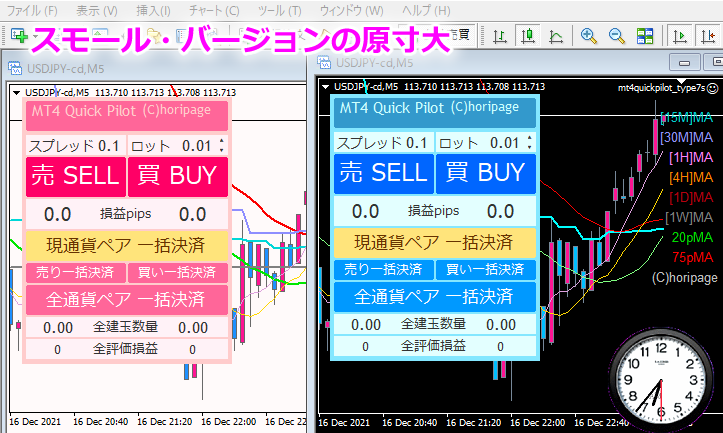The width and height of the screenshot is (723, 433).
Task: Expand left chart symbol dropdown triangle
Action: pos(17,93)
